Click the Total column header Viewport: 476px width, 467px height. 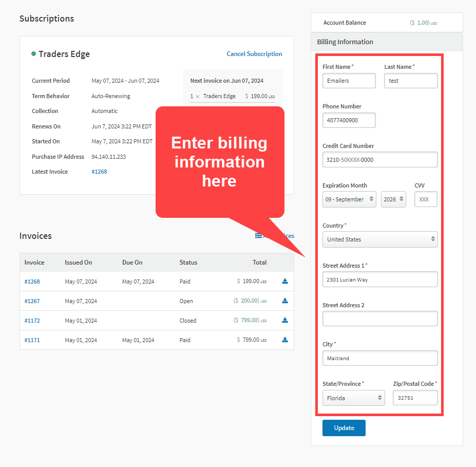259,263
